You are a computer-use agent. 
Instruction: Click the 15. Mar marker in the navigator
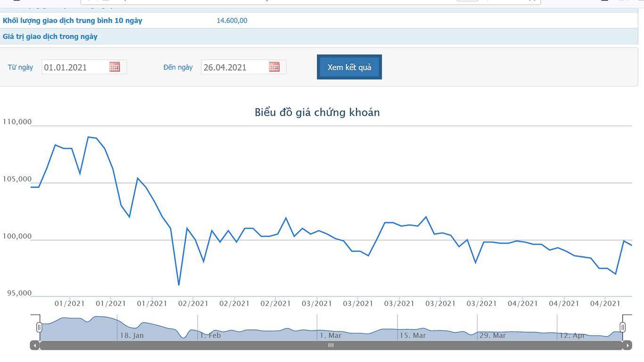tap(413, 336)
